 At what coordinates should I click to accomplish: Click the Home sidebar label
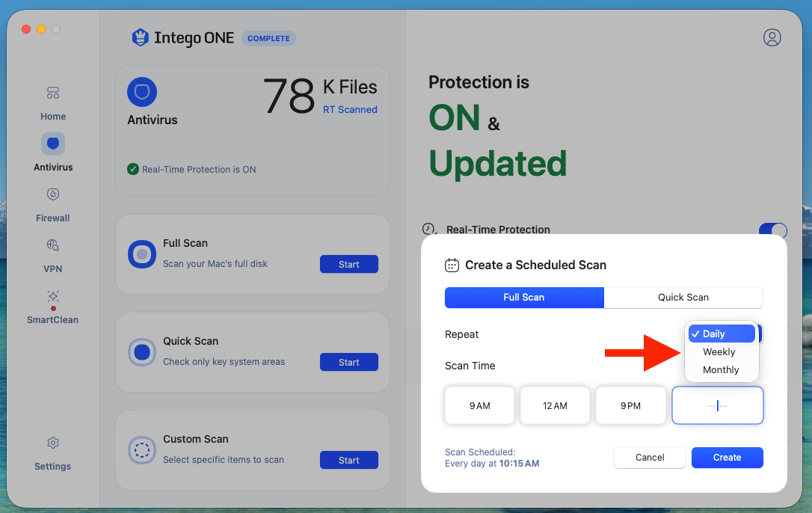[53, 117]
